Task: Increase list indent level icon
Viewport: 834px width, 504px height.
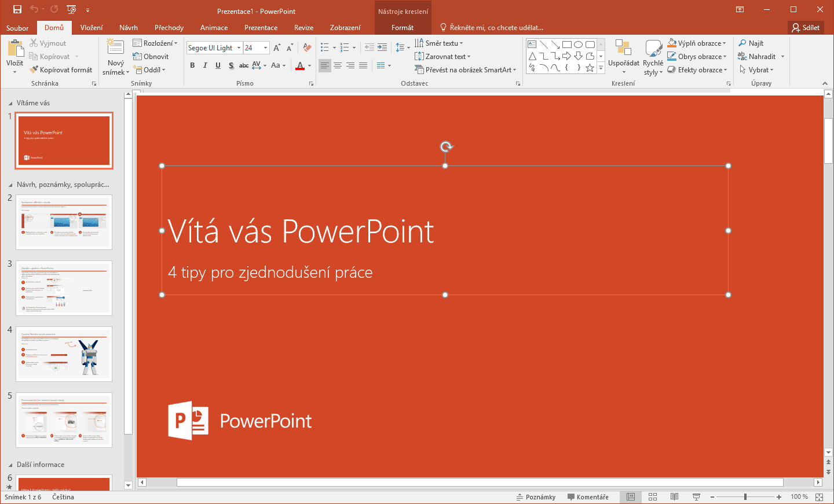Action: coord(382,47)
